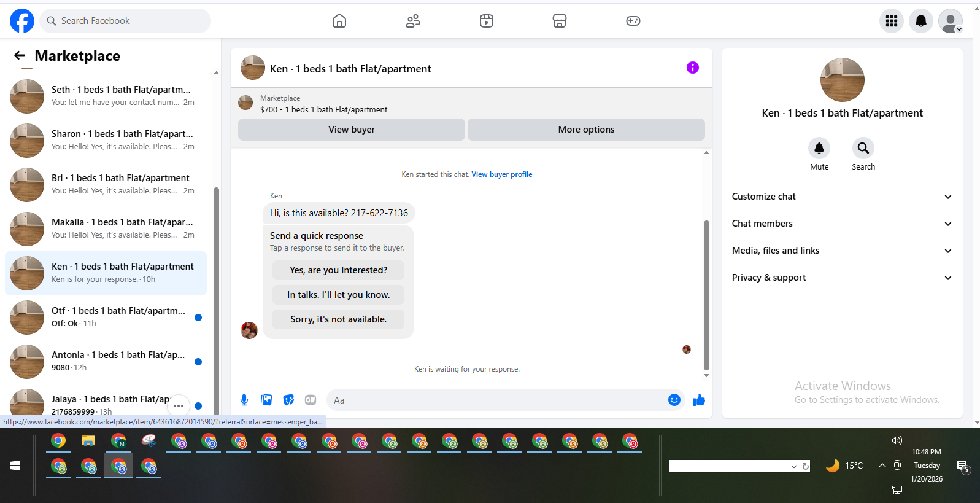Open the Windows notification center icon
The image size is (980, 503).
[x=963, y=467]
